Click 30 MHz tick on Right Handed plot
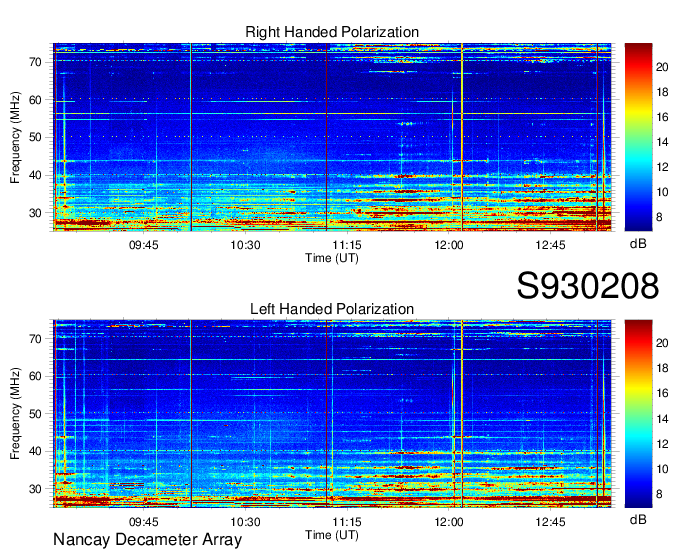 36,213
